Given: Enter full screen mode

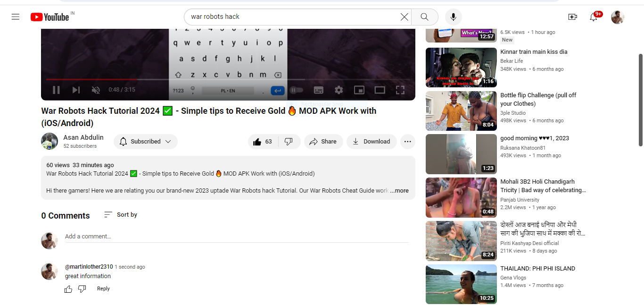Looking at the screenshot, I should (400, 90).
